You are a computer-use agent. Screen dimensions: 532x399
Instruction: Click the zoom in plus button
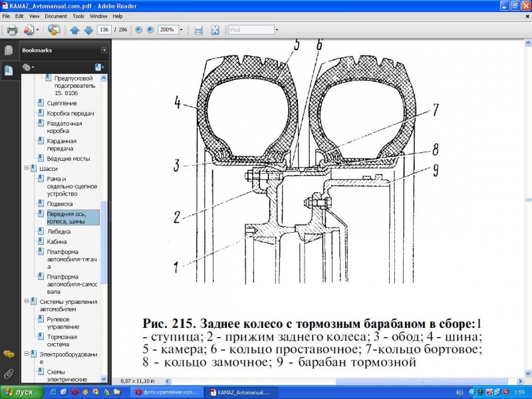150,30
